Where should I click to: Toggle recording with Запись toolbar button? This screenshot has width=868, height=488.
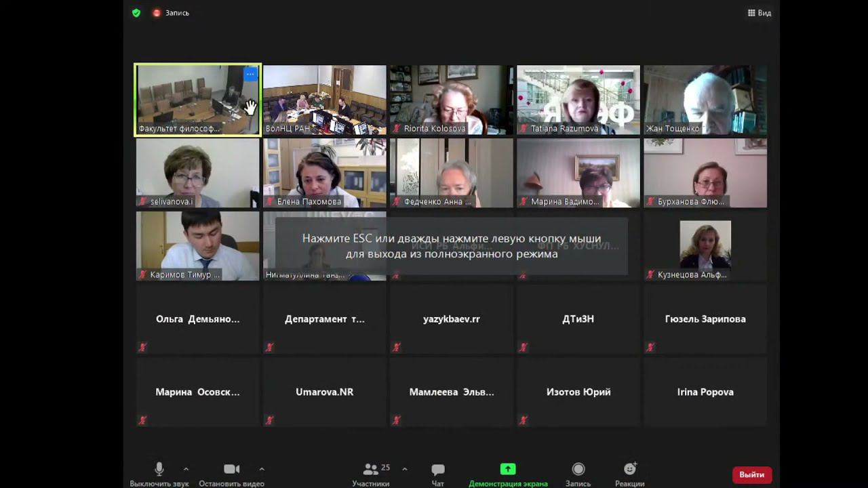coord(578,474)
